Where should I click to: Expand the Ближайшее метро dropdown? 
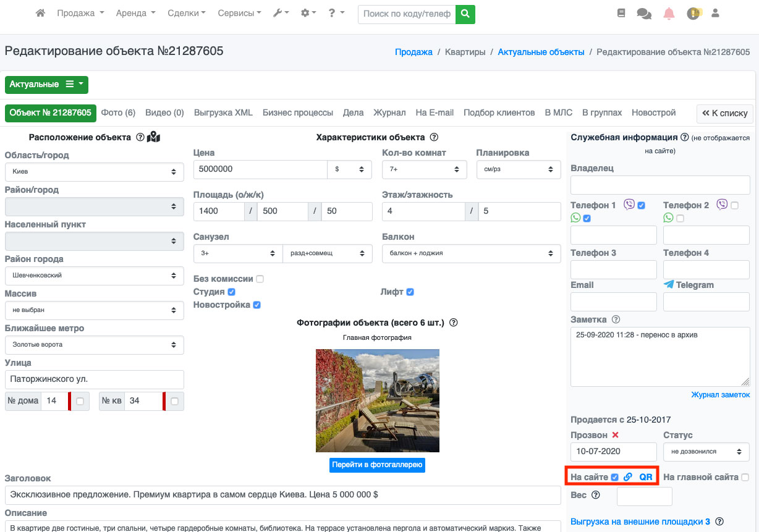click(x=94, y=345)
